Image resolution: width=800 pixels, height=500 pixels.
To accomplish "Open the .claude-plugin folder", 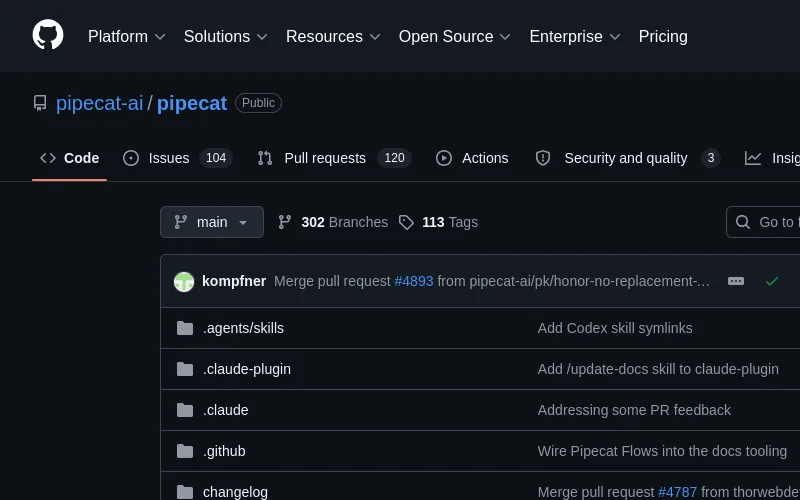I will [247, 369].
